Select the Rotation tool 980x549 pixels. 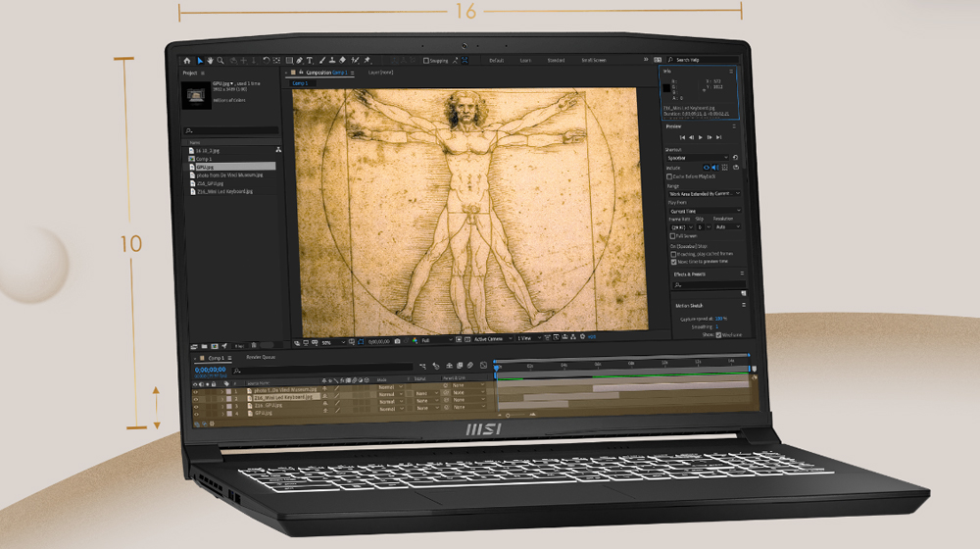click(x=266, y=61)
